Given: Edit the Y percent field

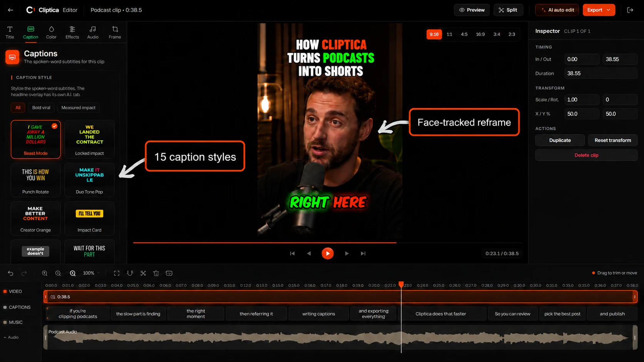Looking at the screenshot, I should [620, 114].
